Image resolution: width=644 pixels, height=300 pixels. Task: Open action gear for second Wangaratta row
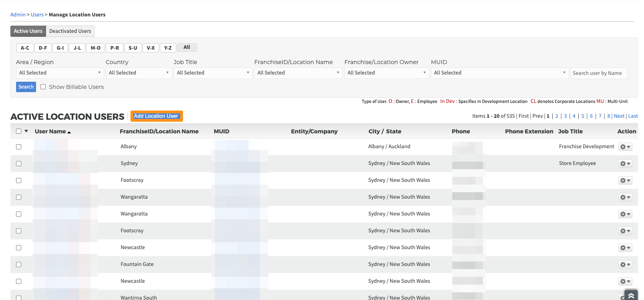[x=625, y=214]
